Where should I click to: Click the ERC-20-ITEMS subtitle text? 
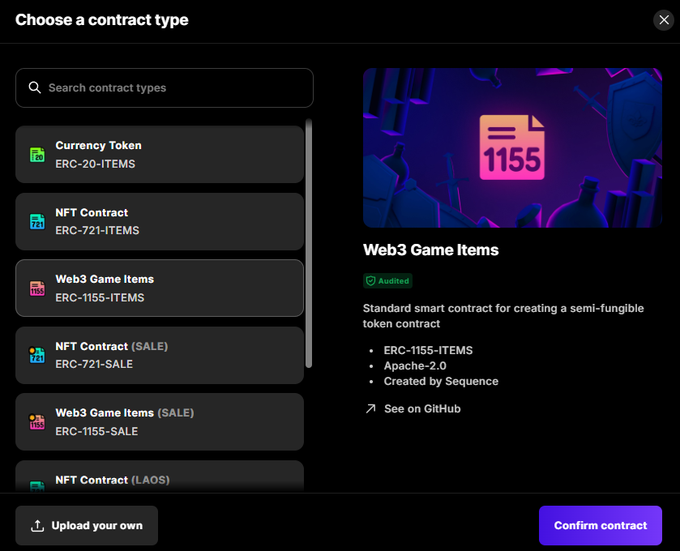point(95,164)
